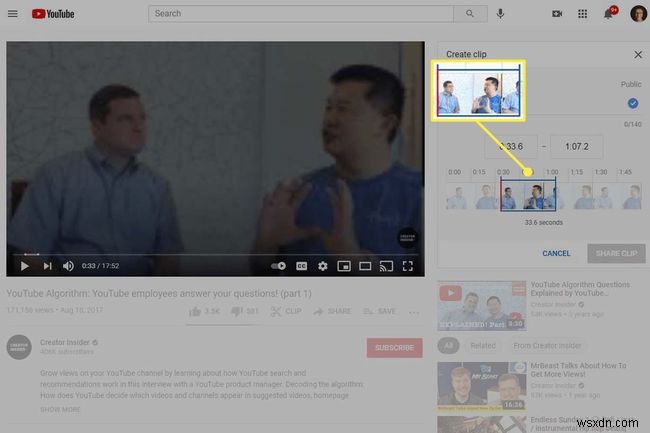Open player settings gear
This screenshot has width=650, height=433.
[323, 266]
